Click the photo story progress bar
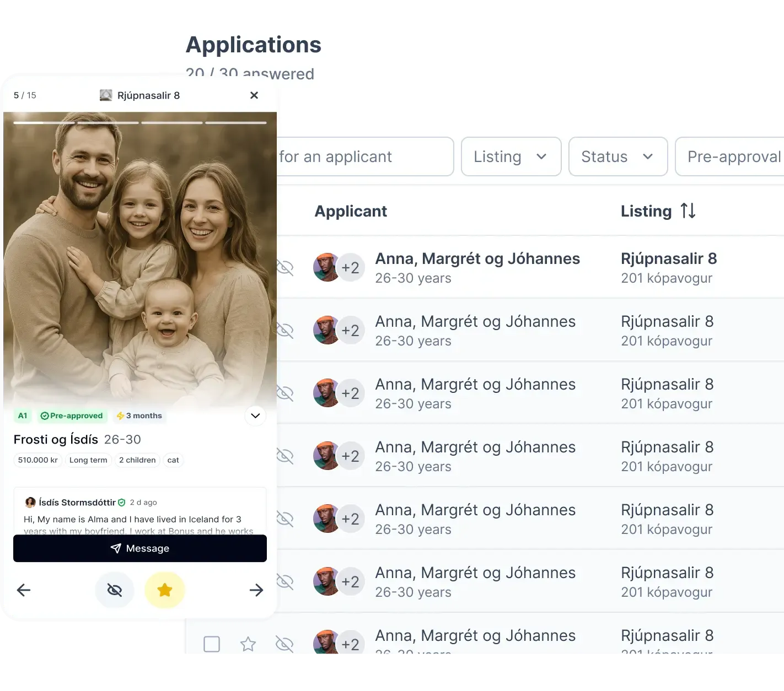Image resolution: width=784 pixels, height=691 pixels. [140, 122]
